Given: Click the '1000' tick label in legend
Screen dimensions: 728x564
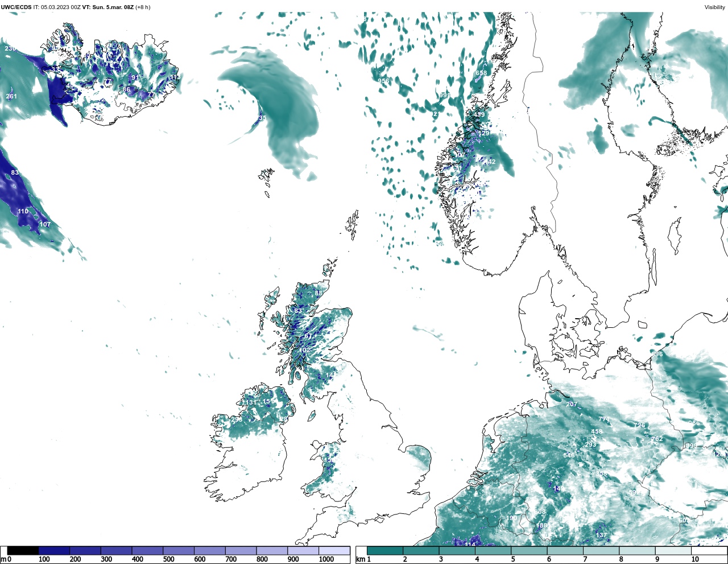Looking at the screenshot, I should [326, 559].
